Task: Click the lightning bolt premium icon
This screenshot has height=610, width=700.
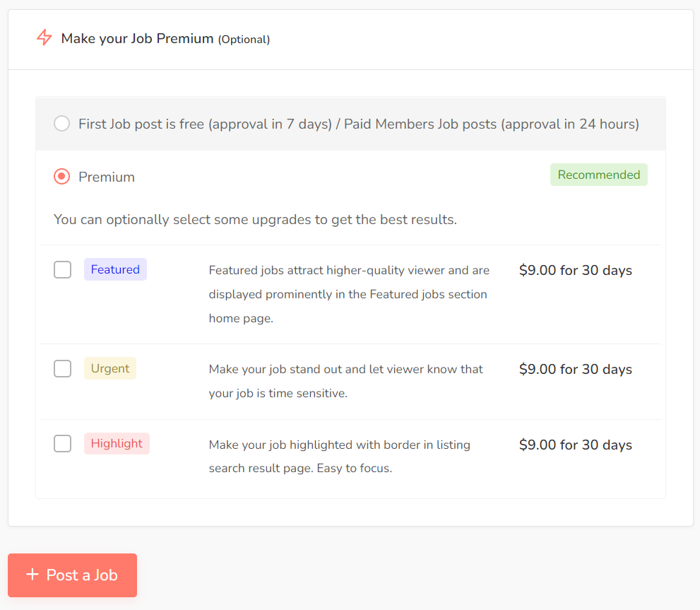Action: pos(45,37)
